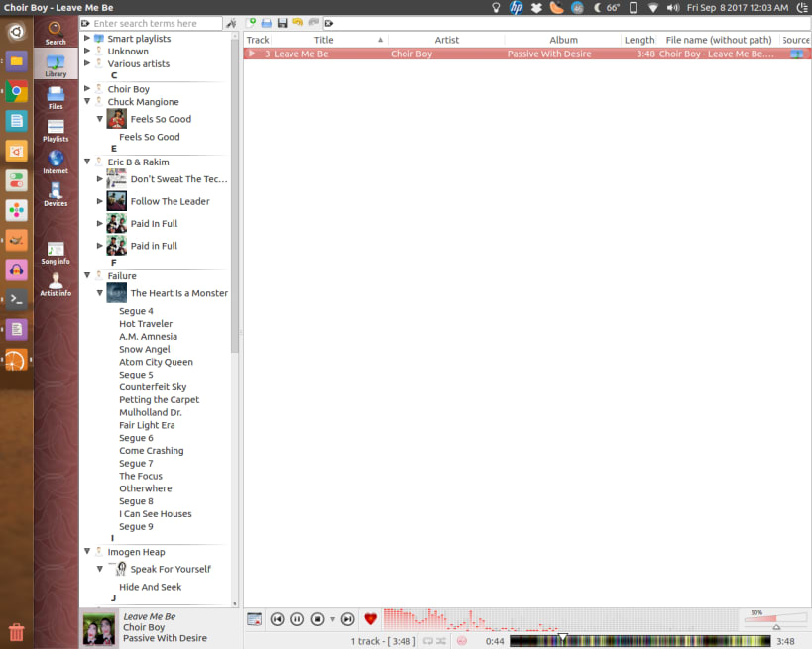Collapse the Failure artist
The width and height of the screenshot is (812, 649).
click(x=87, y=275)
